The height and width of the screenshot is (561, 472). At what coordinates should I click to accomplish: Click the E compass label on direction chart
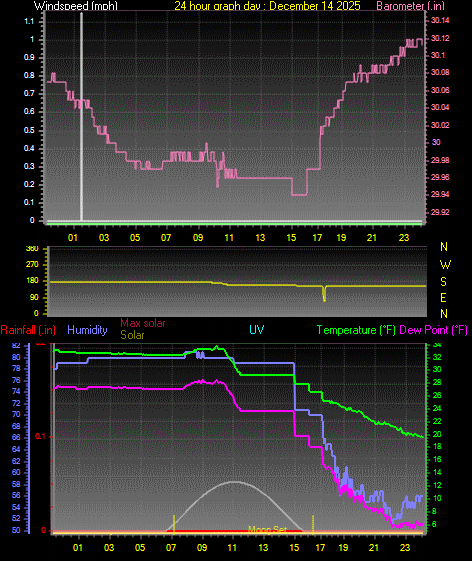443,298
